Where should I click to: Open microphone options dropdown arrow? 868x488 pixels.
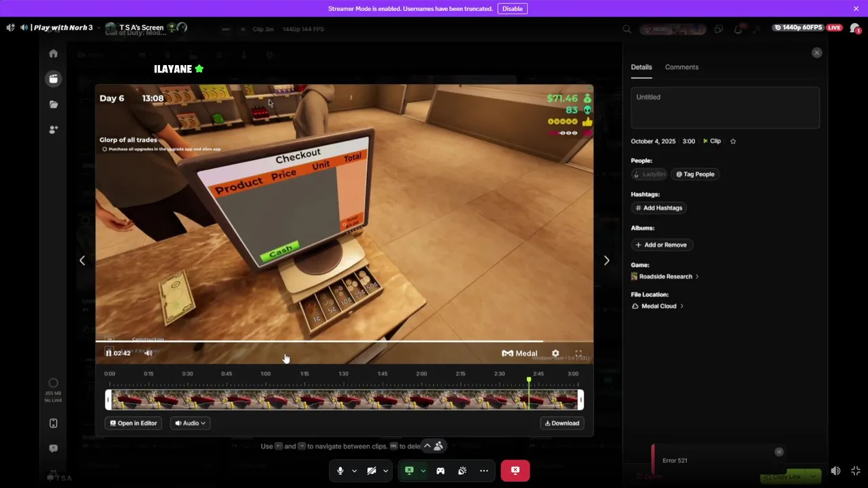[x=354, y=471]
